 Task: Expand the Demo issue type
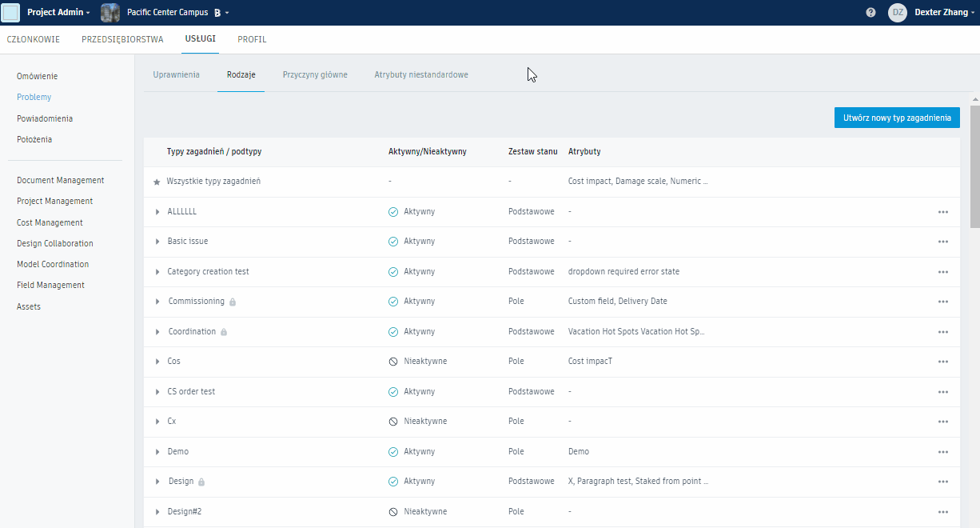click(x=157, y=452)
